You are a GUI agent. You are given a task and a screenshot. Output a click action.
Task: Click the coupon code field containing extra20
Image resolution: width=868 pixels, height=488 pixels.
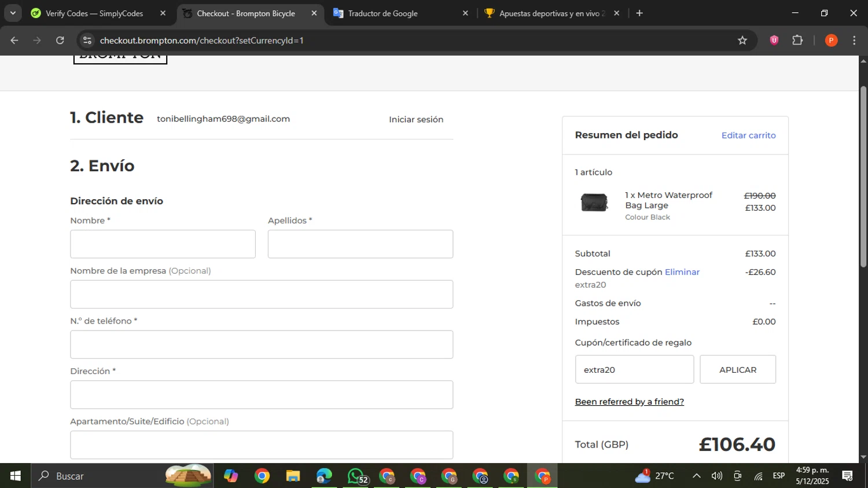click(x=634, y=369)
